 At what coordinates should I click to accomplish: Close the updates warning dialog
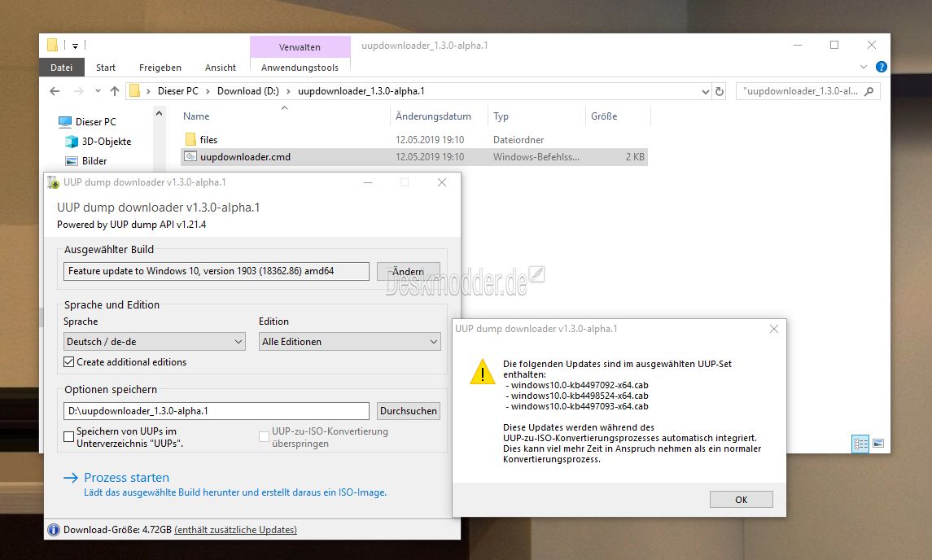tap(774, 329)
